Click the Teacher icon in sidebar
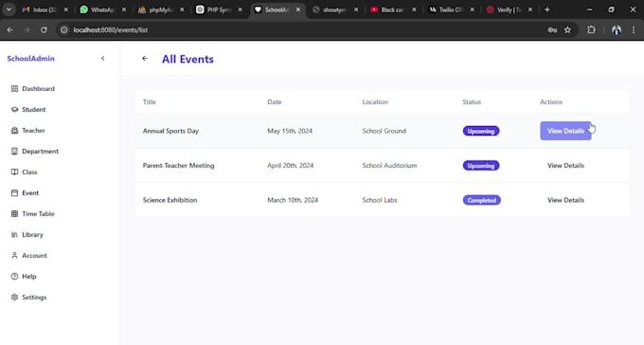The height and width of the screenshot is (345, 644). pos(14,131)
